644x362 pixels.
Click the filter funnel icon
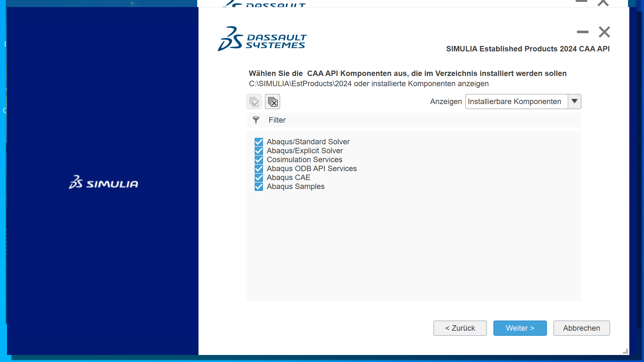tap(256, 120)
